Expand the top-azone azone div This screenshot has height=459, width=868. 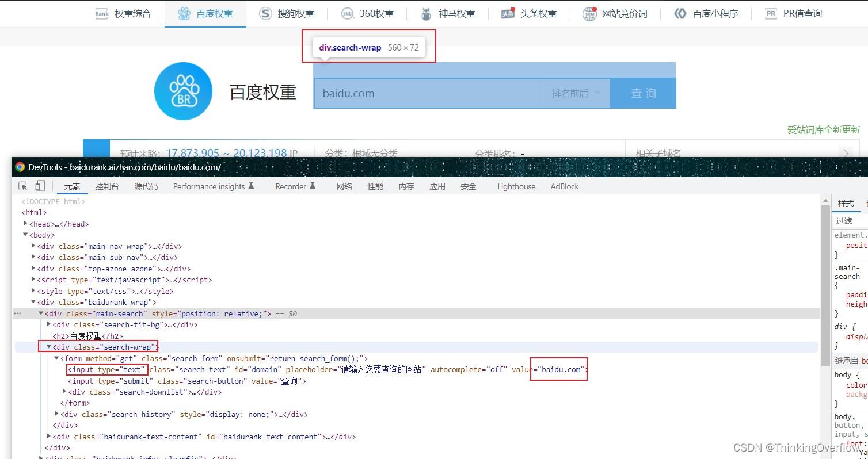tap(33, 269)
